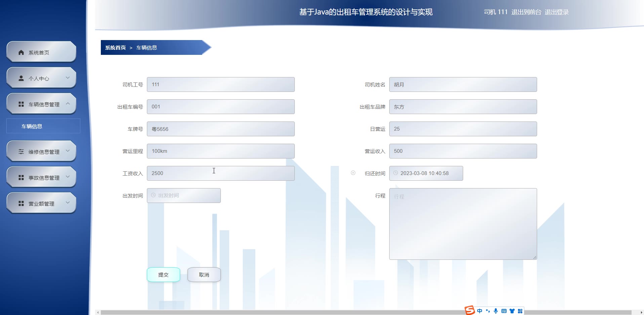Click the grid icon beside 车辆信息管理
This screenshot has width=644, height=315.
click(21, 104)
